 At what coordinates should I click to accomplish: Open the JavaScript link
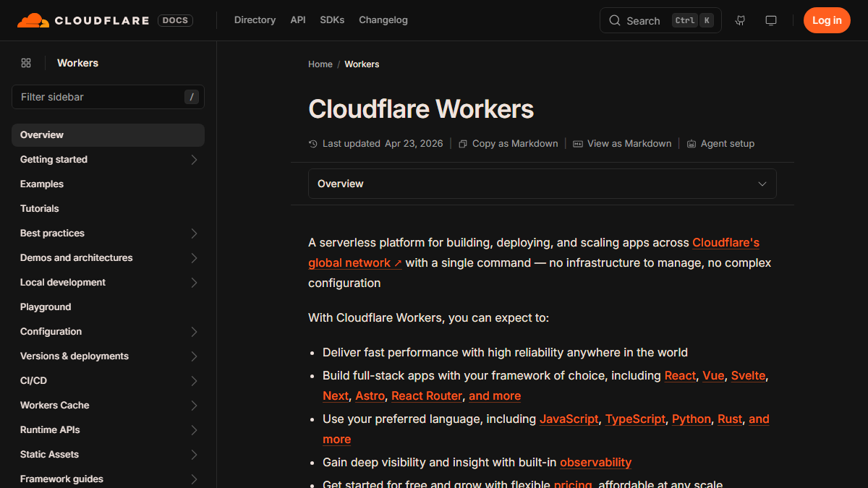569,419
